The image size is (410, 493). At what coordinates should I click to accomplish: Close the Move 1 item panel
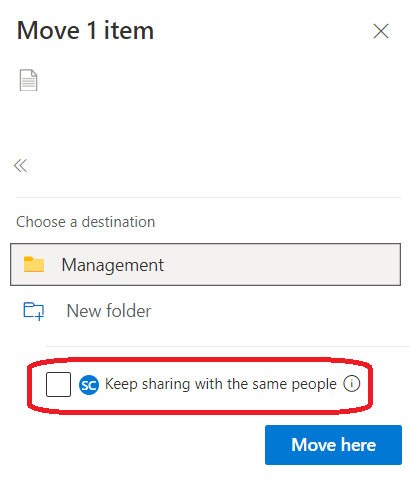[381, 31]
